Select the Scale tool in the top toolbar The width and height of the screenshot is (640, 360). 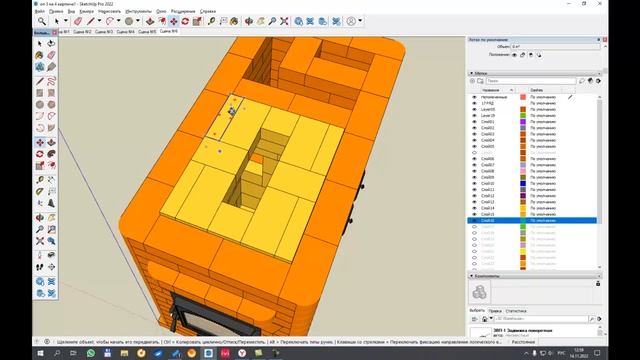click(197, 21)
